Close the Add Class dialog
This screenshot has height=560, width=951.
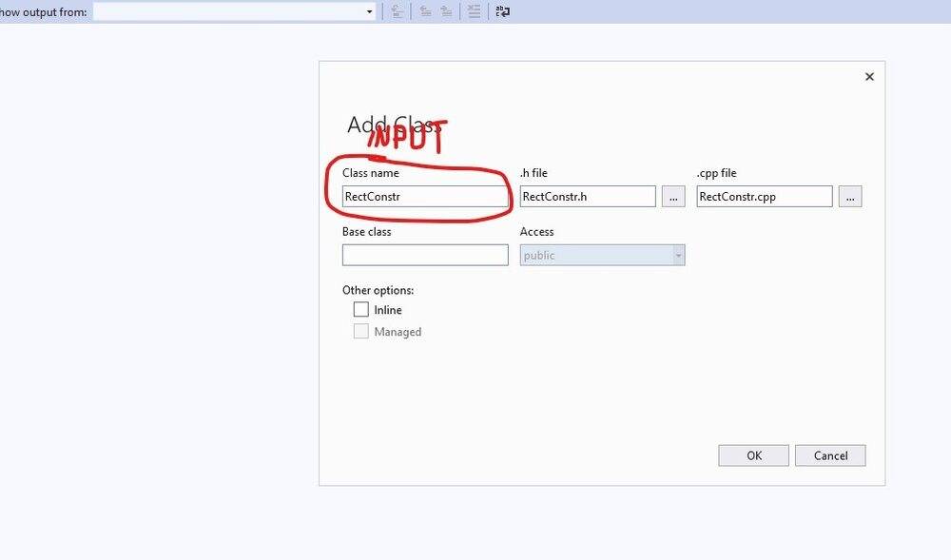869,76
